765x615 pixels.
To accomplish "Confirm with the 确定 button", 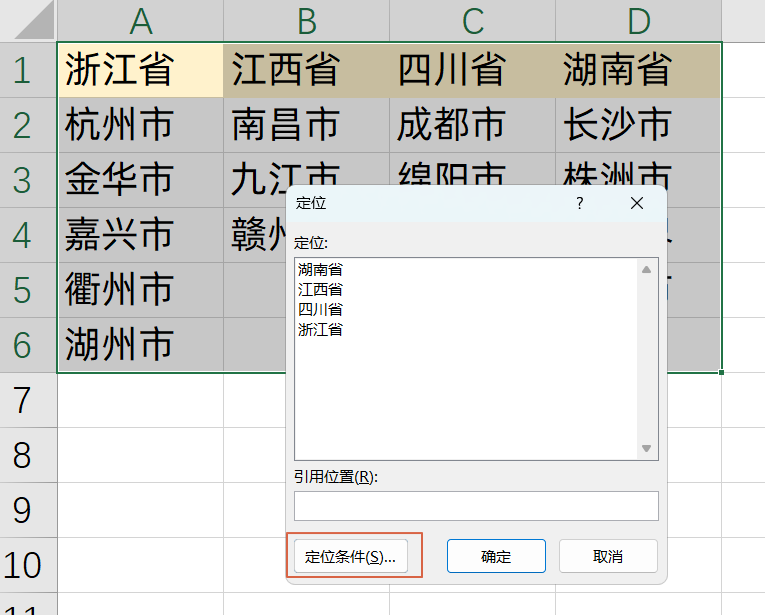I will 496,556.
